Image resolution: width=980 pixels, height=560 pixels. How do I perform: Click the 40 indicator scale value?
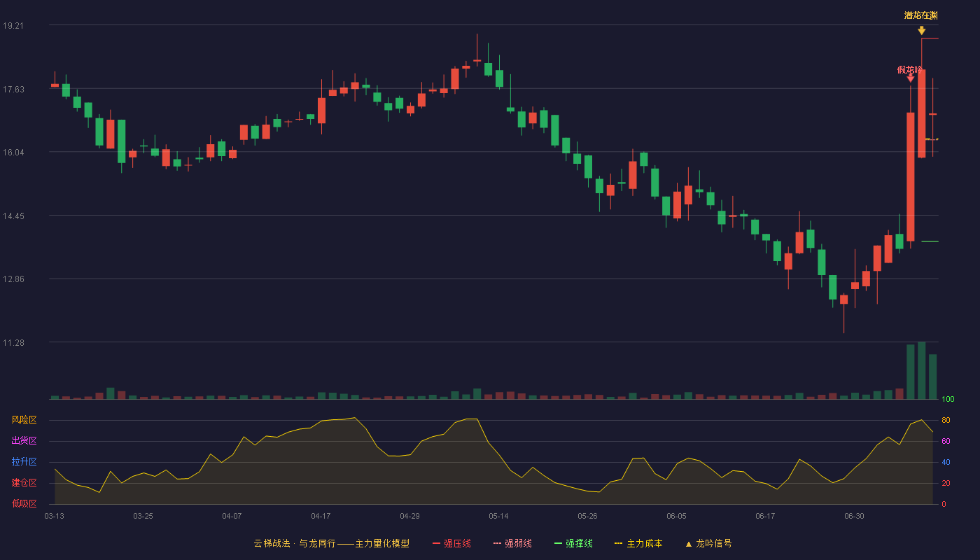pyautogui.click(x=946, y=462)
